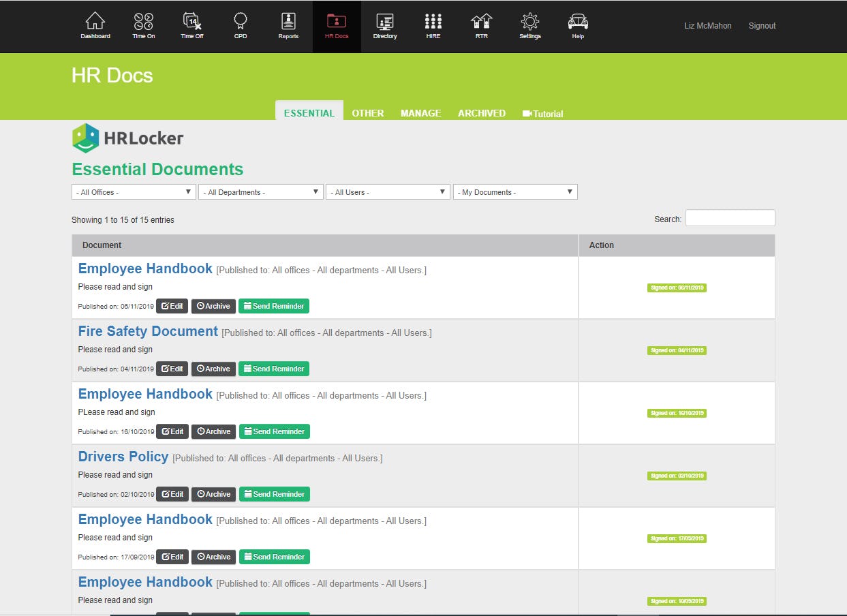Click the Help car icon
Viewport: 847px width, 616px height.
578,26
